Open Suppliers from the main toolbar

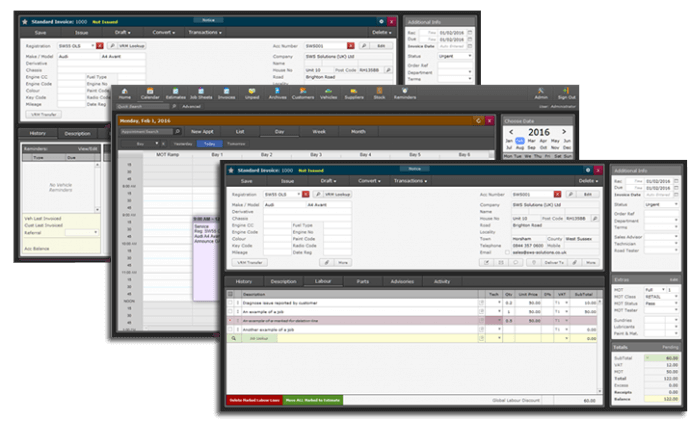pyautogui.click(x=354, y=94)
